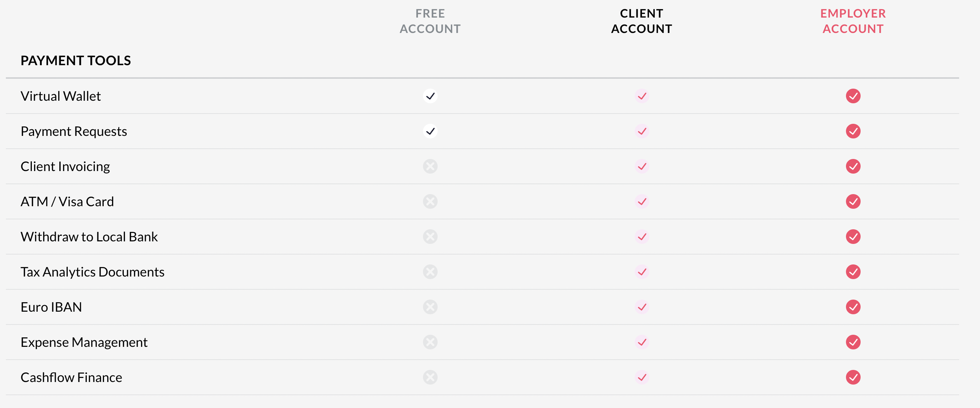Click Client Account checkmark for Client Invoicing
This screenshot has height=408, width=980.
[x=642, y=166]
